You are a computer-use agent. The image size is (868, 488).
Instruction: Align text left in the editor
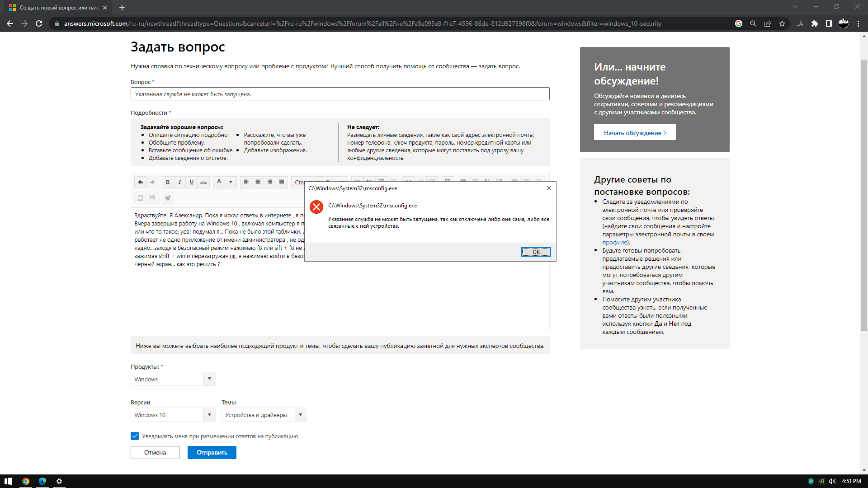[246, 182]
